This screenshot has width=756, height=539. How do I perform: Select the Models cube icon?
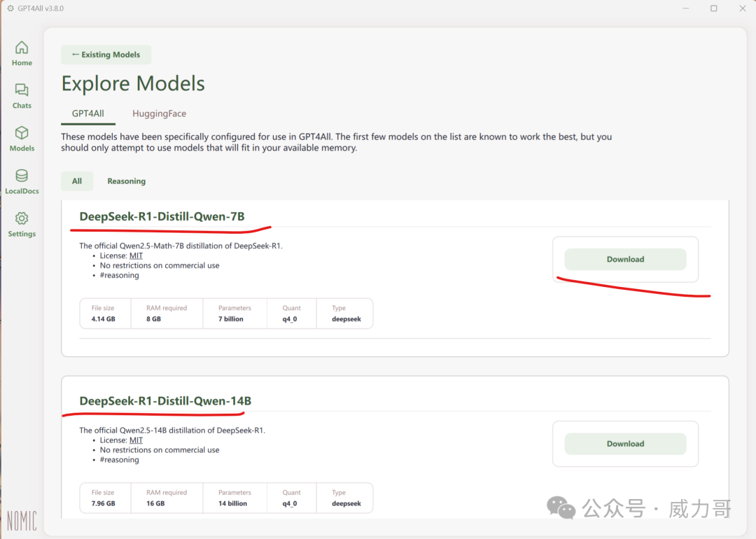tap(22, 132)
